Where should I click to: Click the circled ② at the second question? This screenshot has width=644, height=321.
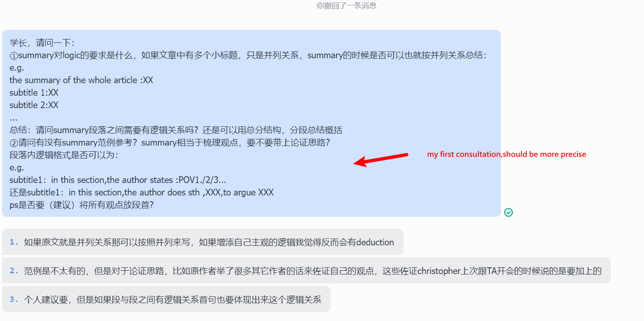(14, 143)
